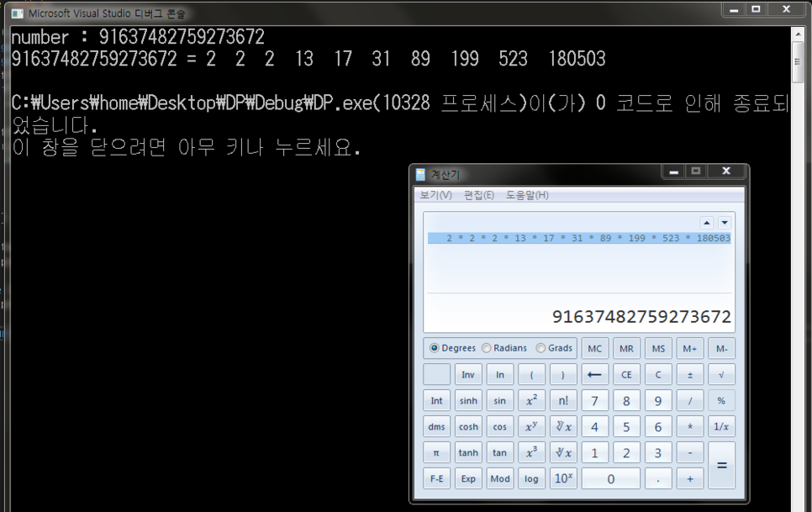Select the Radians angle mode
This screenshot has width=812, height=512.
point(486,348)
